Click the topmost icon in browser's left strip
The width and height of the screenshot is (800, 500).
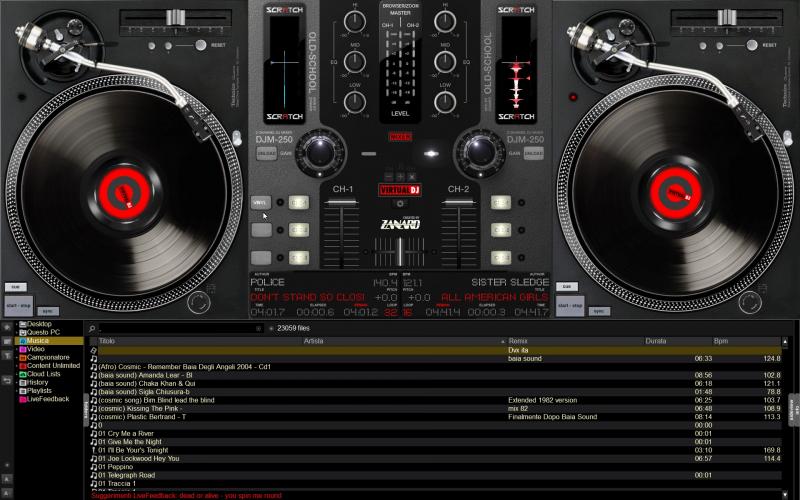7,327
